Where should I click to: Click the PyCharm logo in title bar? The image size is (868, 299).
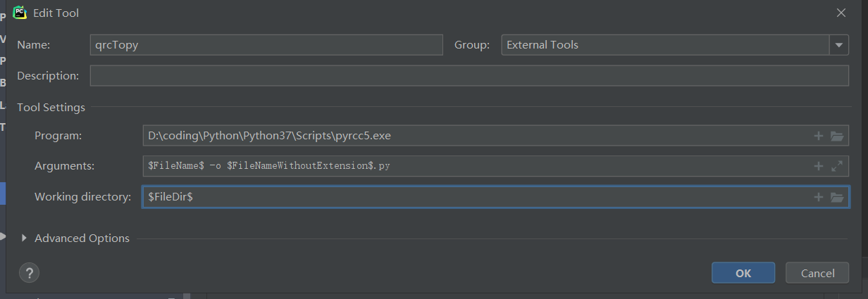click(20, 12)
